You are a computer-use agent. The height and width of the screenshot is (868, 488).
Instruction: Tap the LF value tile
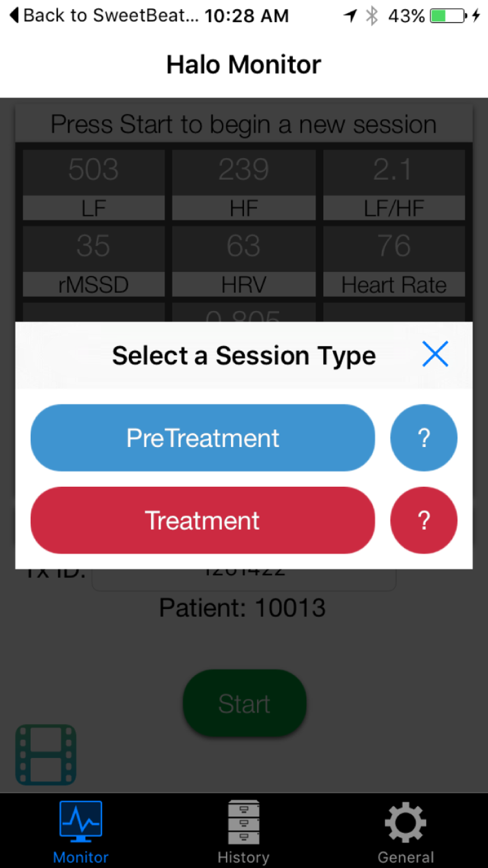point(94,185)
